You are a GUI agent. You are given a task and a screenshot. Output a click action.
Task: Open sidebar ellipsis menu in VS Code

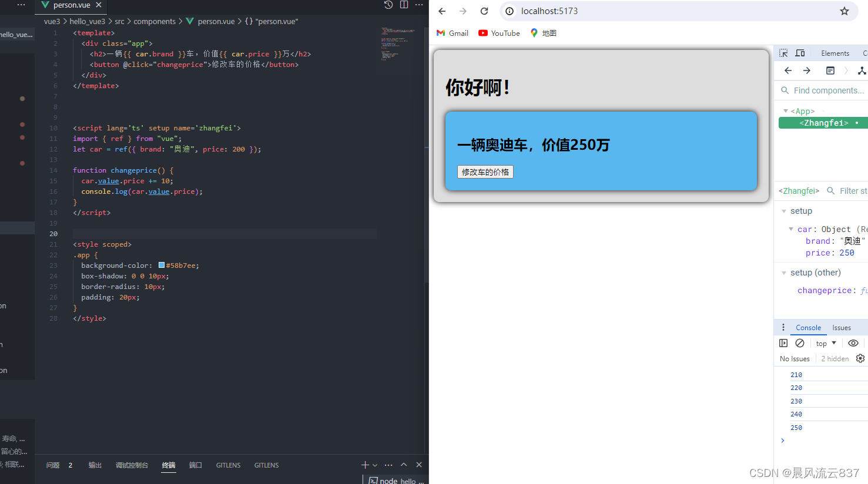[x=21, y=5]
